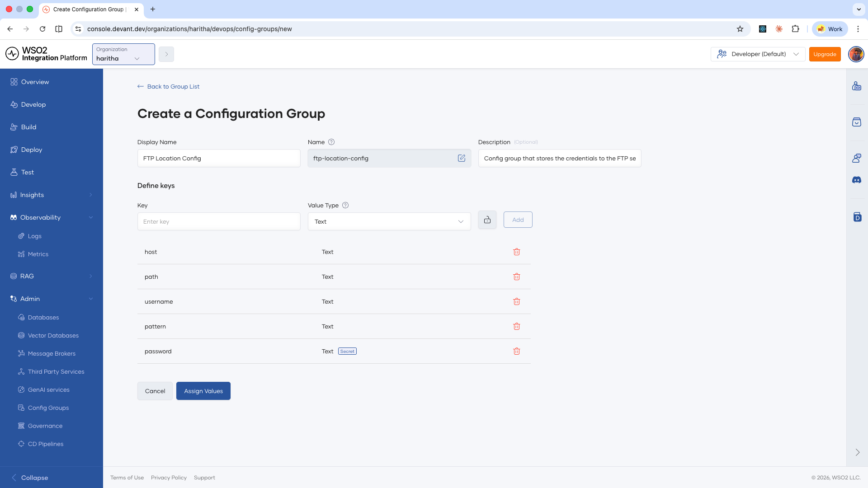Click the orange Upgrade button
Screen dimensions: 868x488
click(825, 54)
